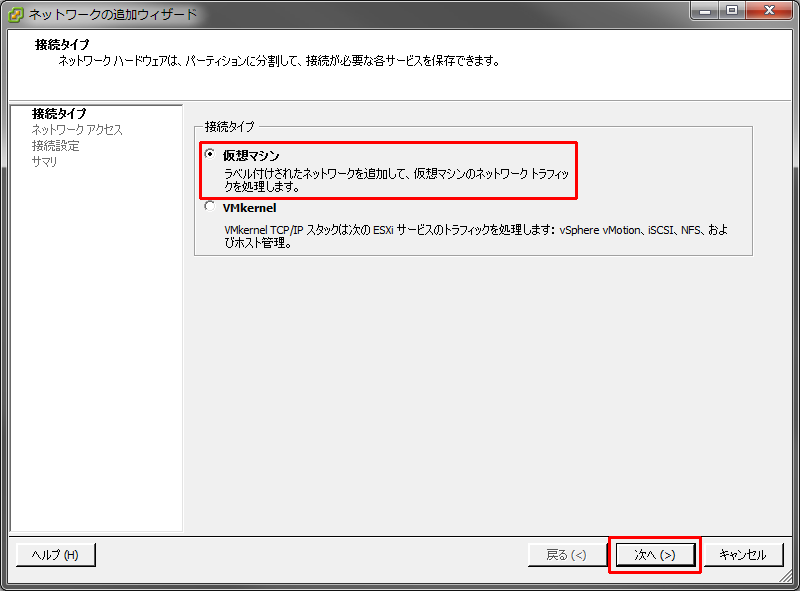
Task: Cancel the wizard with キャンセル
Action: (x=743, y=555)
